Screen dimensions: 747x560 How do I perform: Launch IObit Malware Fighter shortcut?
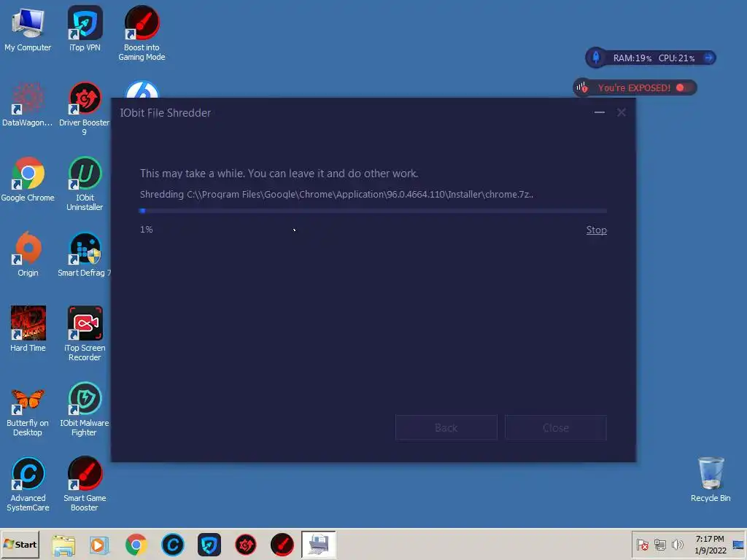click(85, 410)
